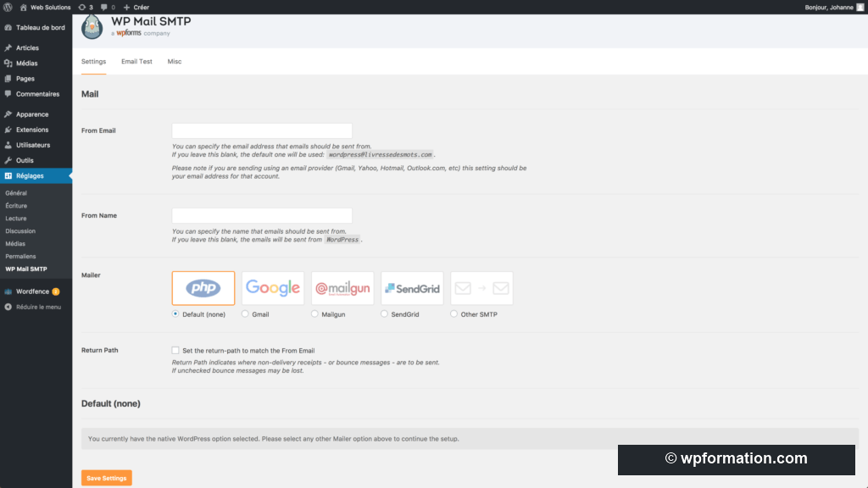Select the Gmail radio button

click(x=245, y=313)
